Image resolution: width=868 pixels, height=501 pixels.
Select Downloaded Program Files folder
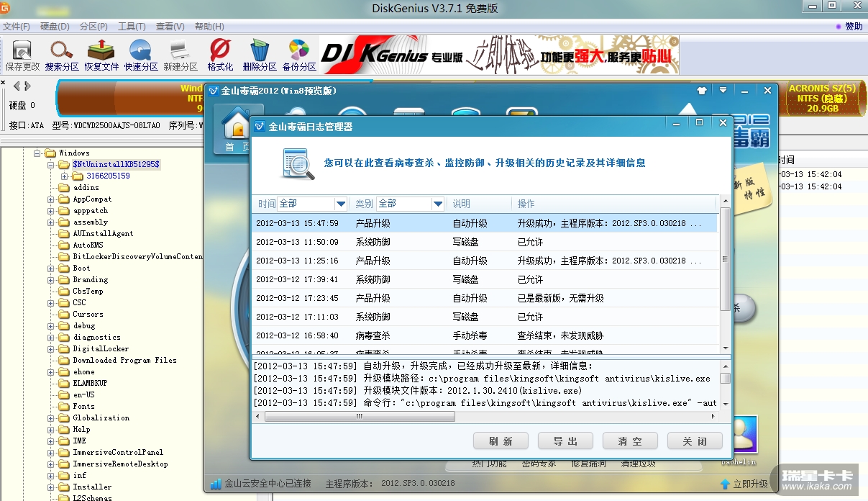point(124,360)
